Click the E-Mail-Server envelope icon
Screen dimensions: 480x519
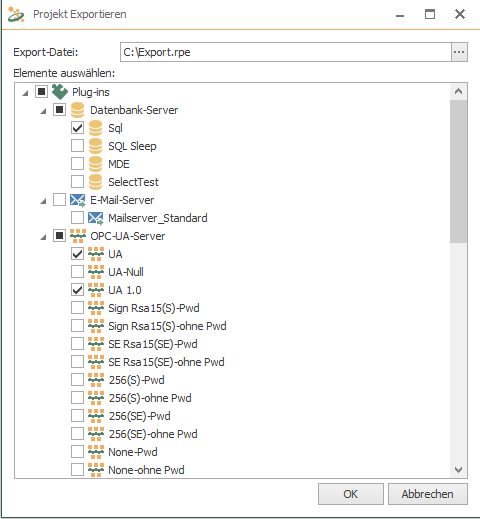[x=78, y=200]
